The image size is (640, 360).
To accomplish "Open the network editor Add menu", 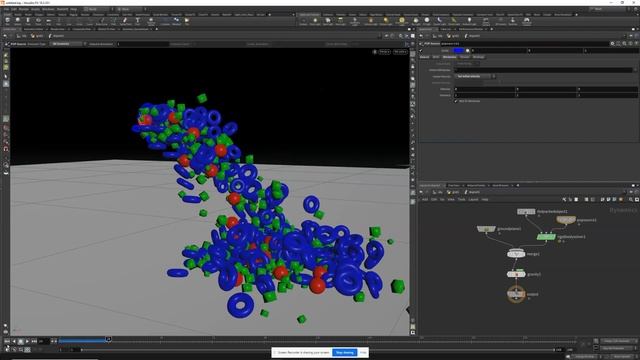I will [425, 199].
